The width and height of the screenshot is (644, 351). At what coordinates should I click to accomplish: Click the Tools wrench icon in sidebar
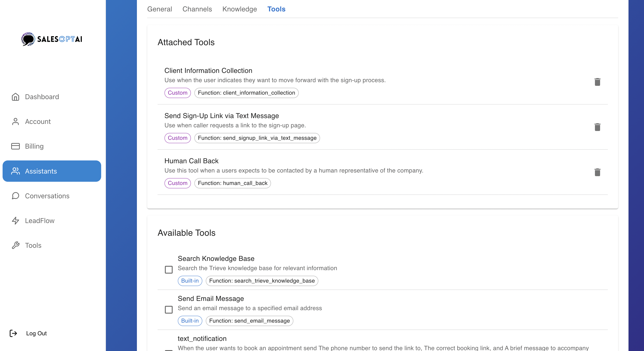tap(15, 245)
